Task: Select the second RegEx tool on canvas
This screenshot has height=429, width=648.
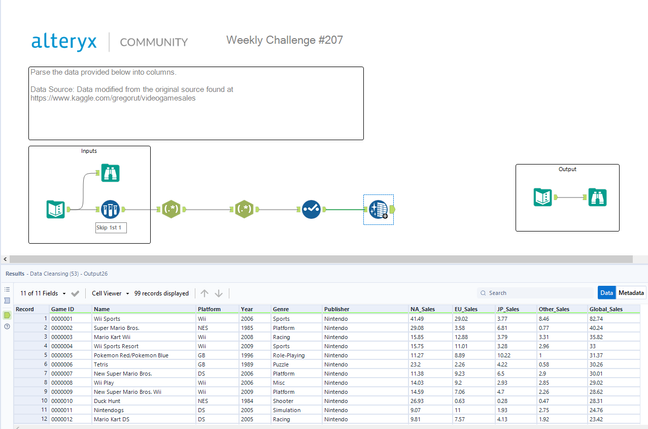Action: (244, 209)
